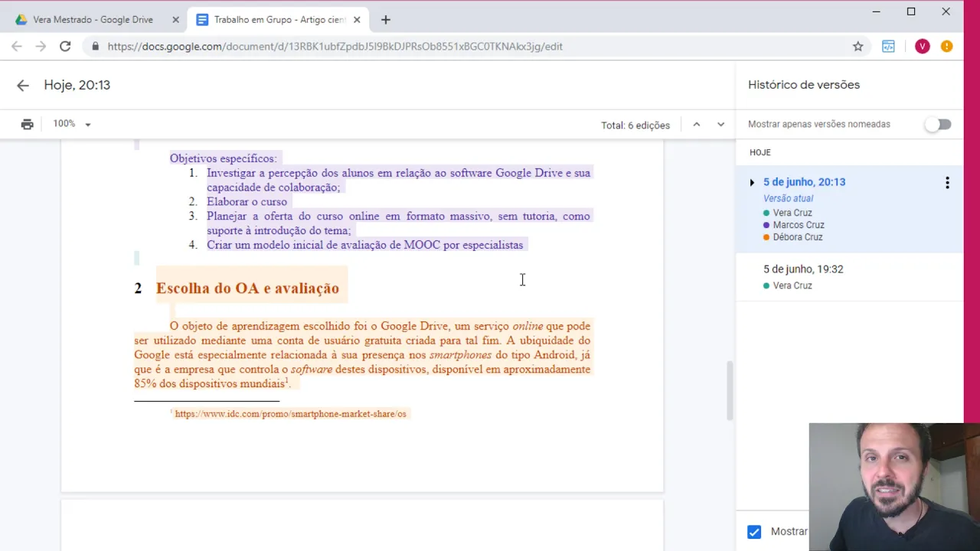Reload the current page
The width and height of the screenshot is (980, 551).
click(65, 47)
